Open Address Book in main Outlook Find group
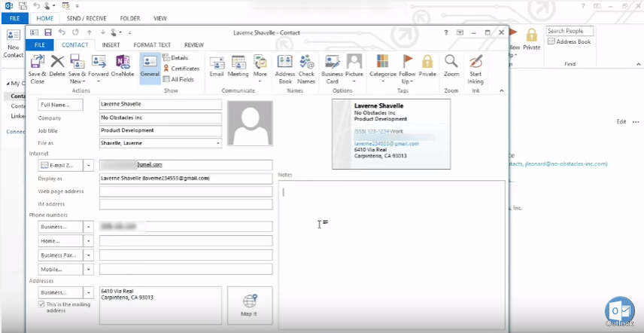The image size is (644, 333). 569,41
